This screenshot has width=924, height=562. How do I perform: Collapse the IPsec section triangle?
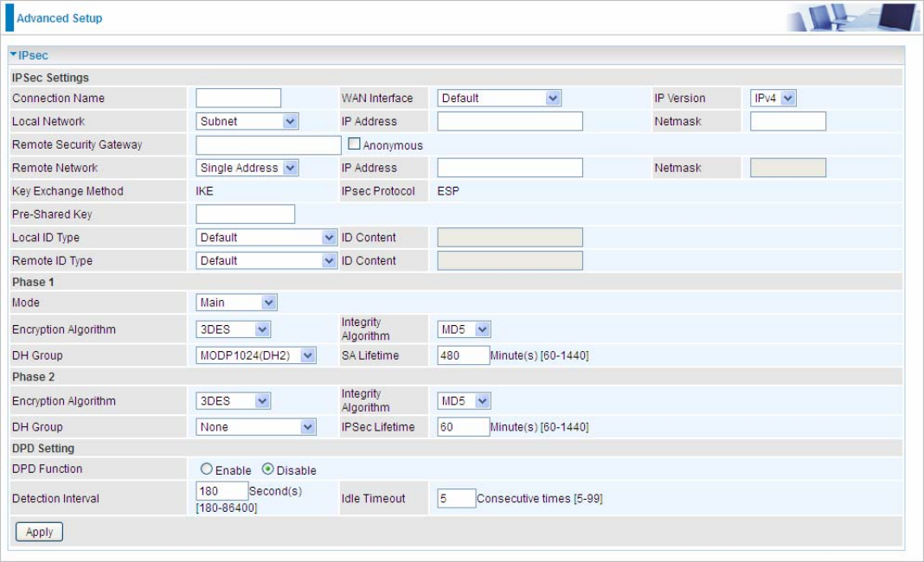tap(14, 54)
